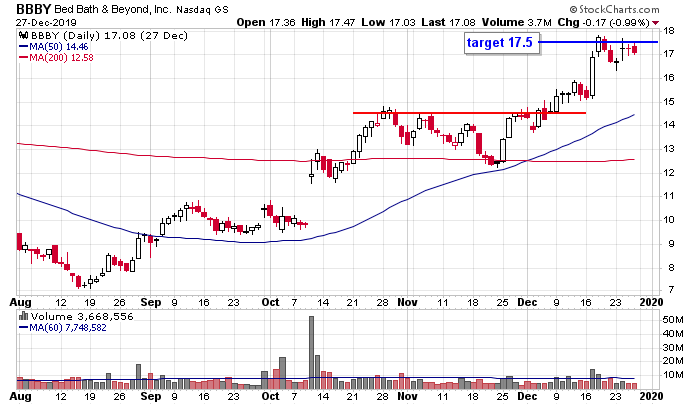Click the price axis label 18

[669, 31]
